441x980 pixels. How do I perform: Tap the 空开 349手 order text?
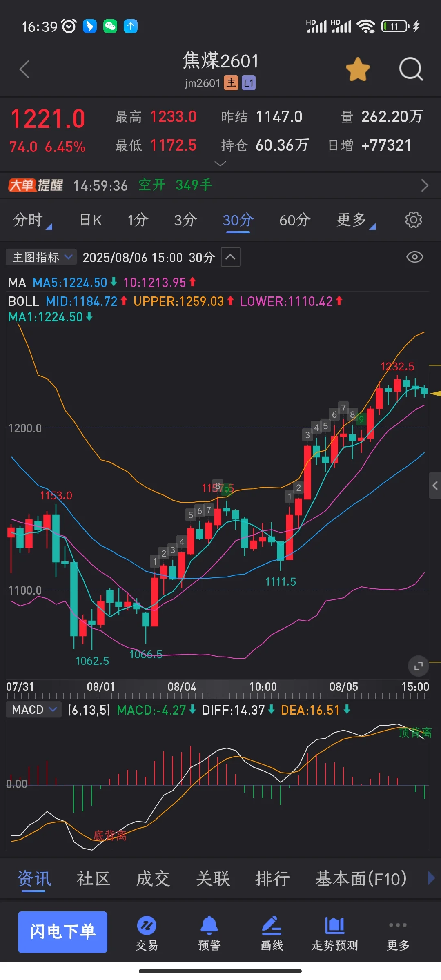coord(176,185)
